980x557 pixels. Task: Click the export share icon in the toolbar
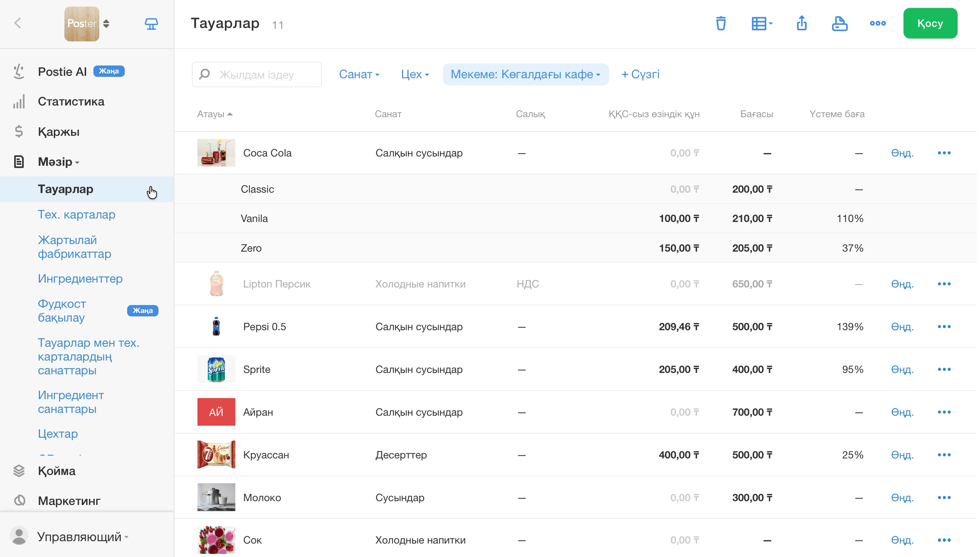[802, 23]
